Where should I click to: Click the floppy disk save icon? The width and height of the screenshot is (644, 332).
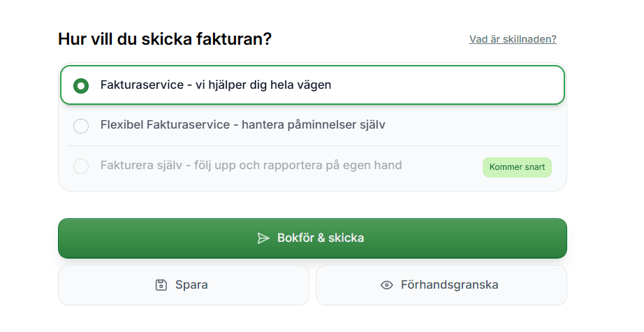click(x=161, y=285)
